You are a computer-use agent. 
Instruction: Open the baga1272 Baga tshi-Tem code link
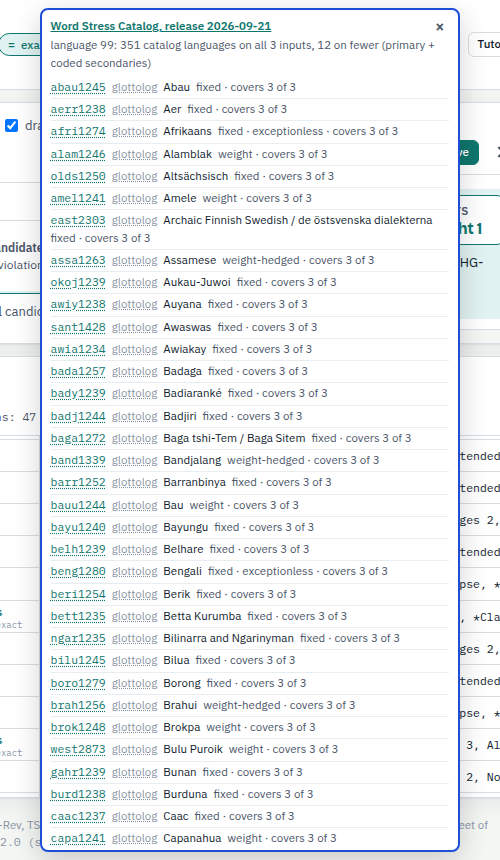tap(78, 438)
